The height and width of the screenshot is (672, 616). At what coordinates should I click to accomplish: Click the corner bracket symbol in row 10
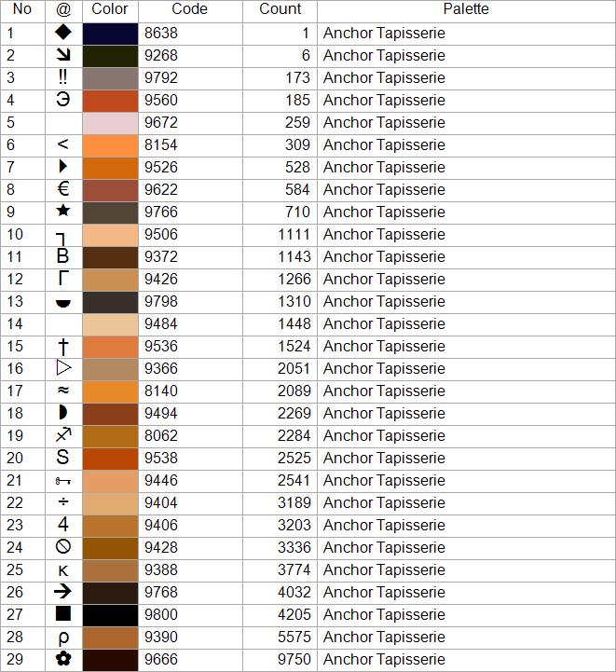click(x=62, y=240)
